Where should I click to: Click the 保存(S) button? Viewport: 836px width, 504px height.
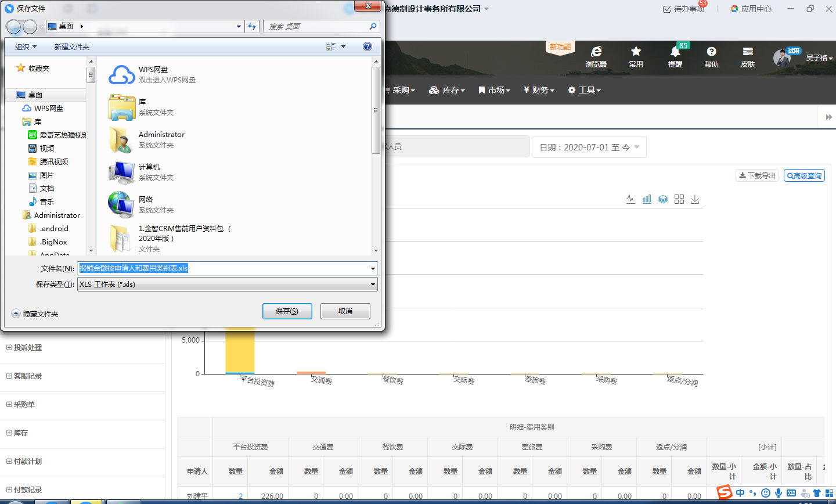click(287, 311)
